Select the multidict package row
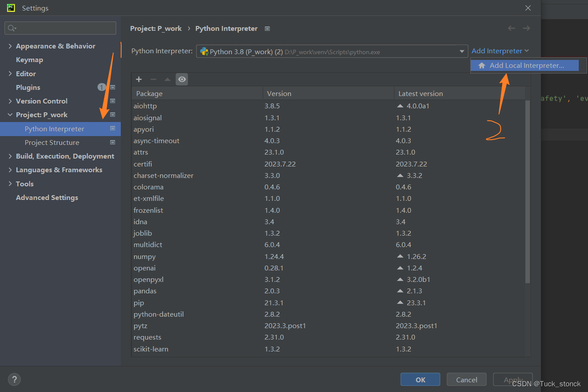This screenshot has height=392, width=588. (x=328, y=245)
